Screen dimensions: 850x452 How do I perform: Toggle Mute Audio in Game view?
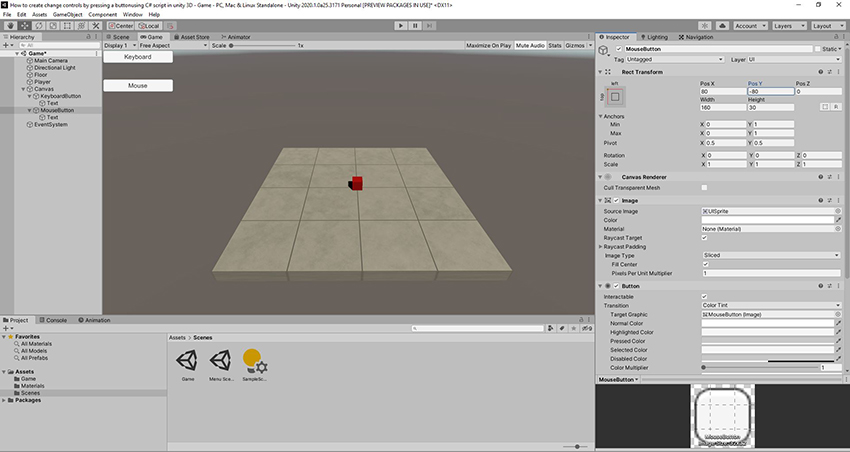click(x=530, y=46)
